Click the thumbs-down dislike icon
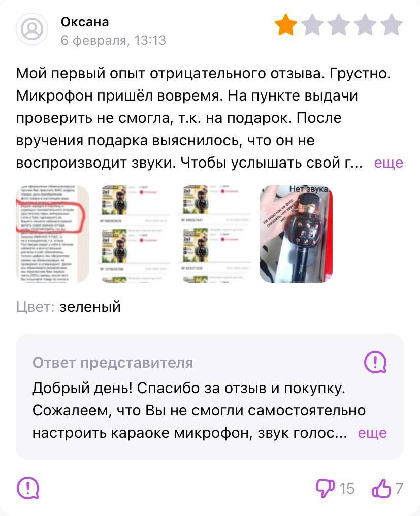 click(325, 488)
